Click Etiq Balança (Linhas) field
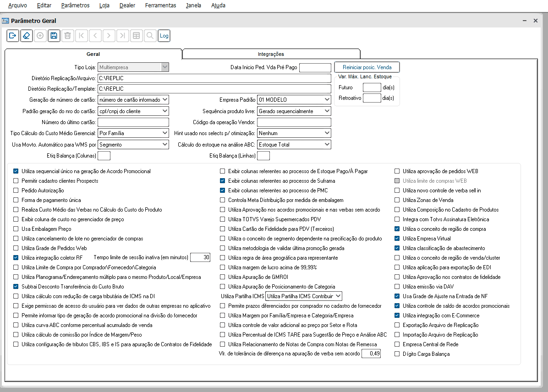 click(263, 156)
